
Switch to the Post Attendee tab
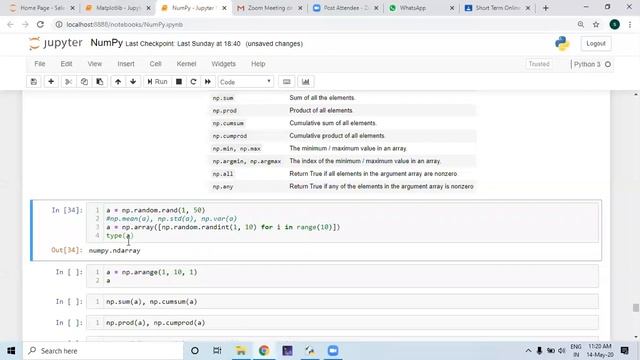345,8
